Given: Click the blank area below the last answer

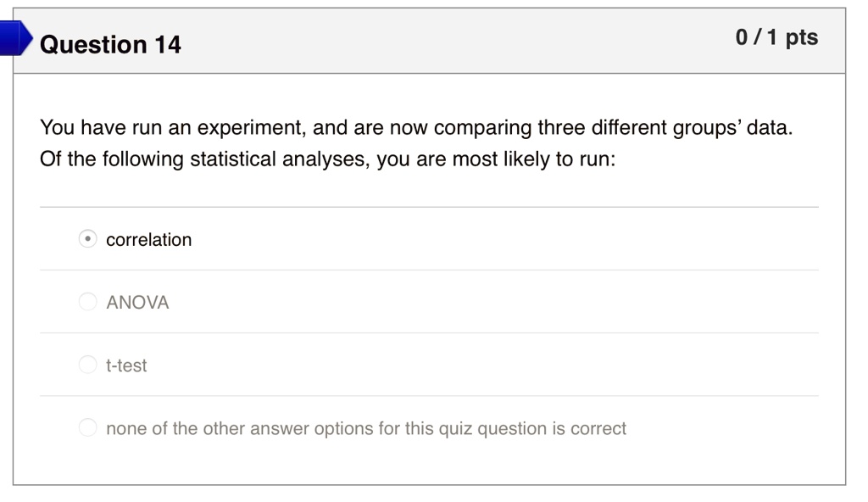Looking at the screenshot, I should tap(424, 462).
